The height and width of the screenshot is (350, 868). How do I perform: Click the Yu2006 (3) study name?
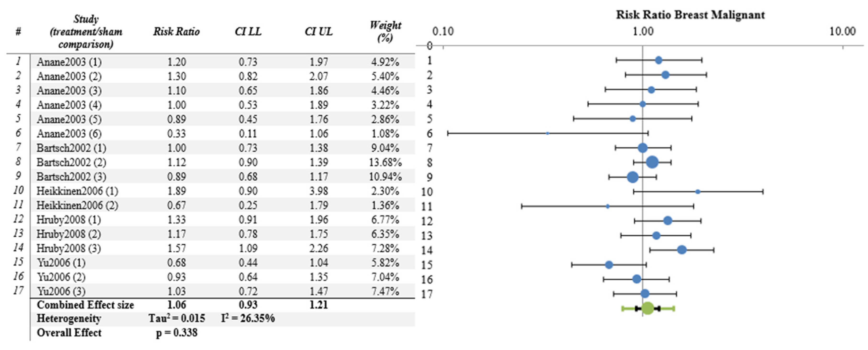61,291
